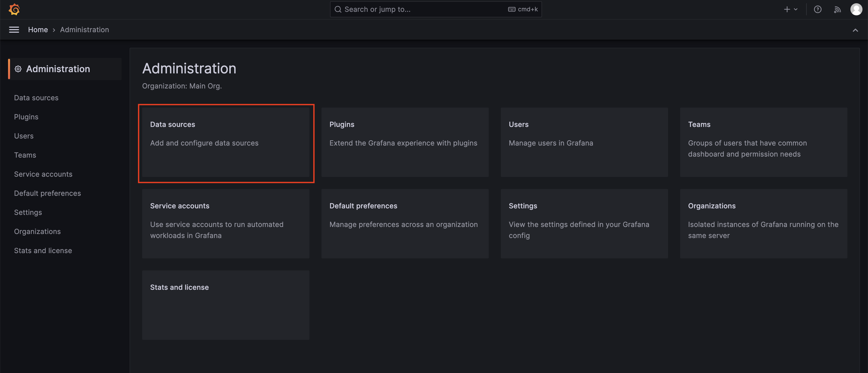Go to Home breadcrumb link
This screenshot has width=868, height=373.
[38, 30]
